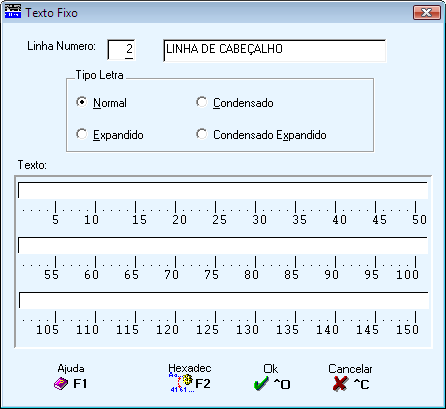Click the Ajuda help book icon
This screenshot has height=409, width=446.
pyautogui.click(x=61, y=384)
